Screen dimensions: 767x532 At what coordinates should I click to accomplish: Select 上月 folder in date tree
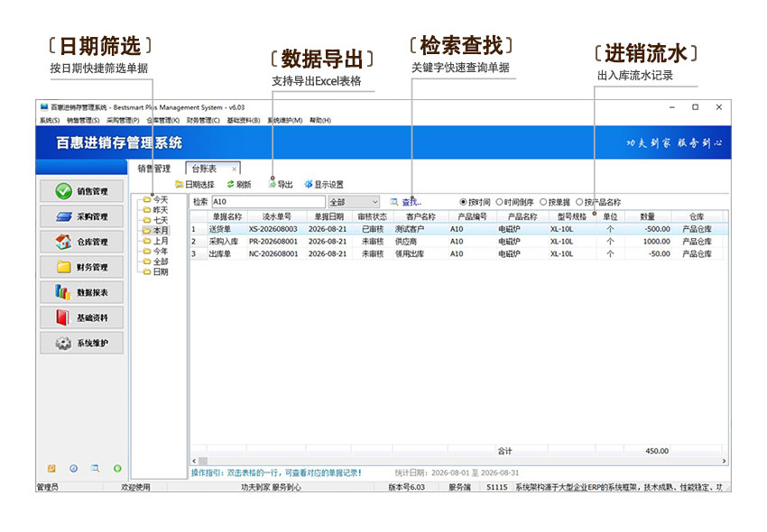[155, 241]
